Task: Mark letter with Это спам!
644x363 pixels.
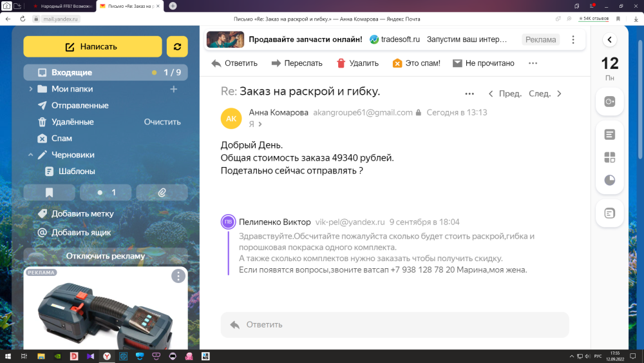Action: click(x=416, y=63)
